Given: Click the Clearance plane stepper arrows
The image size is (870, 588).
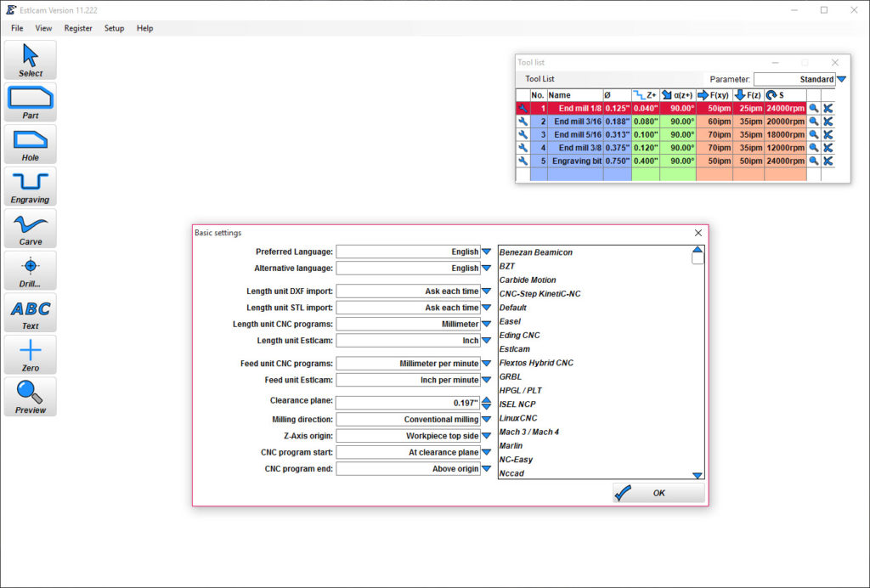Looking at the screenshot, I should pos(487,404).
